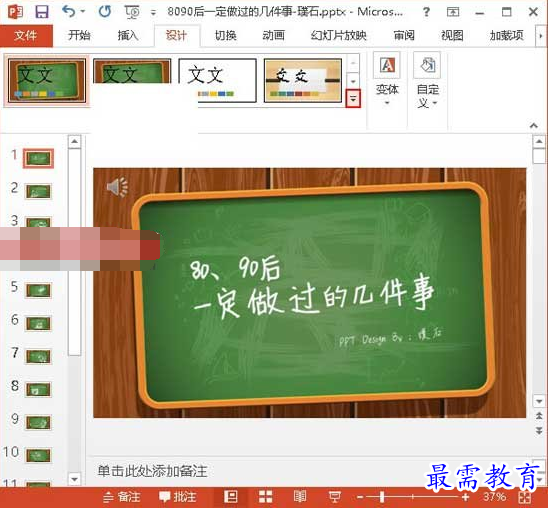Image resolution: width=548 pixels, height=508 pixels.
Task: Show more ribbon tabs using right arrow
Action: tap(541, 36)
